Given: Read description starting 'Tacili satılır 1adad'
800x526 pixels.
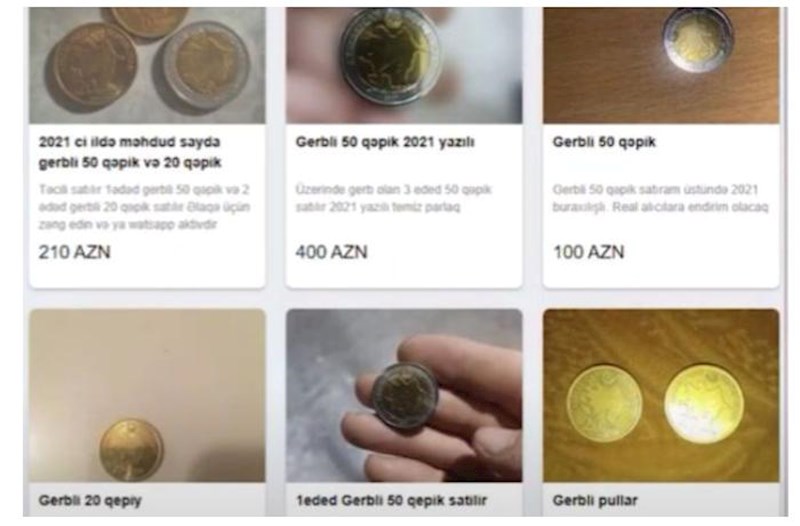Looking at the screenshot, I should point(144,207).
